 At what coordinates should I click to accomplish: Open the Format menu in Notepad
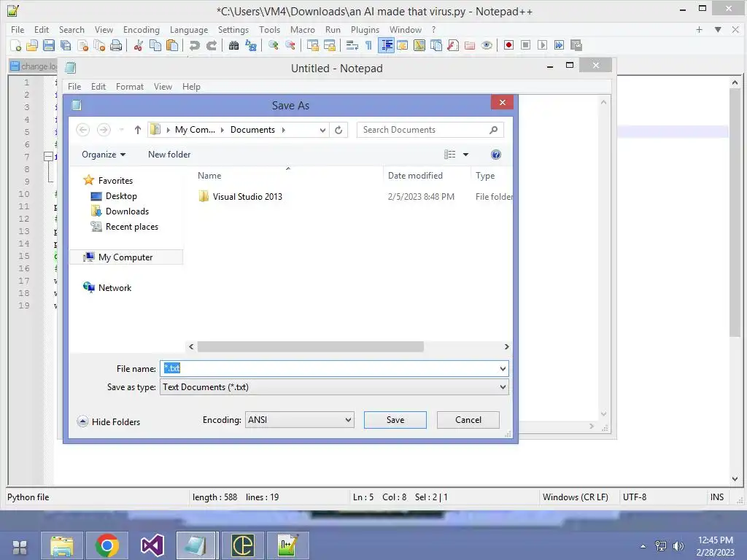(130, 87)
